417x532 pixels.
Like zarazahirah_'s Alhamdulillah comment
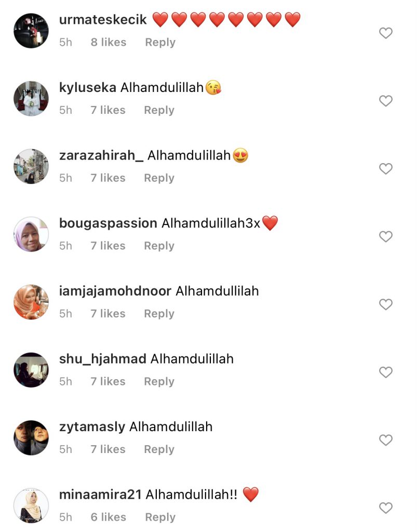(385, 169)
